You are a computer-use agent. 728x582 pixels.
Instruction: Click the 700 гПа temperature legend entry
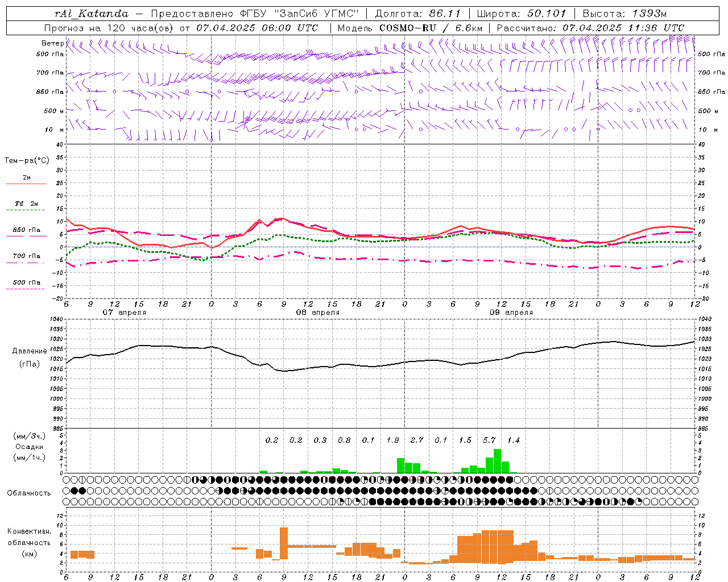point(27,256)
